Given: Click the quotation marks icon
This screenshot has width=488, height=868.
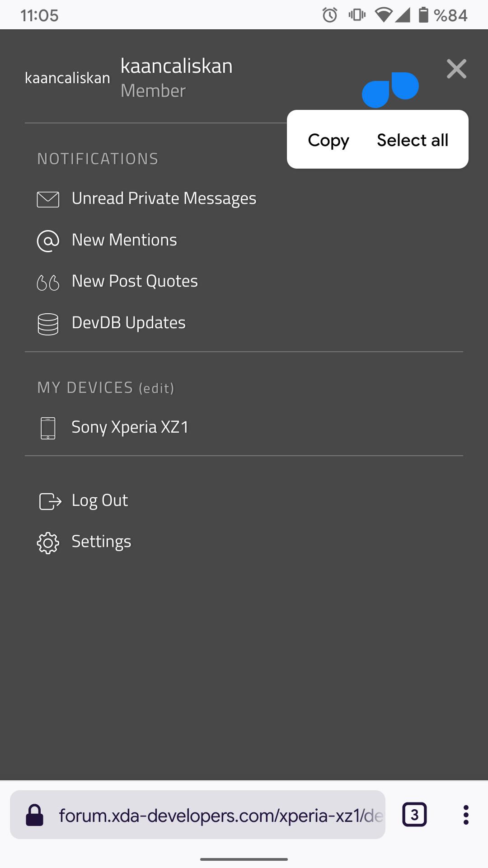Looking at the screenshot, I should coord(48,283).
